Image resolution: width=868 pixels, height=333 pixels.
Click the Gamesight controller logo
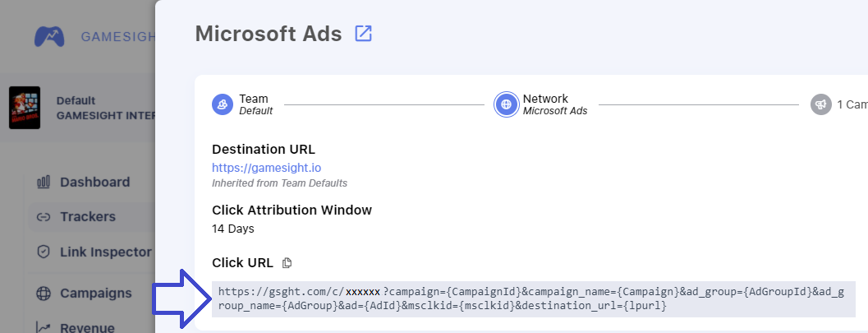tap(49, 36)
